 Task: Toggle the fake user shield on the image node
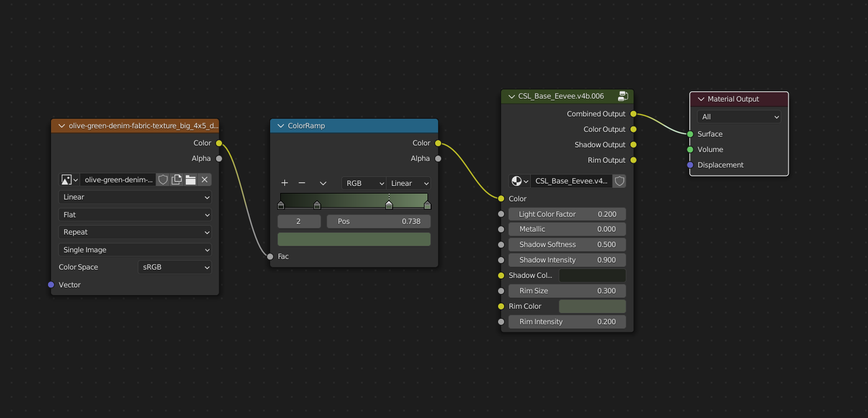tap(163, 179)
